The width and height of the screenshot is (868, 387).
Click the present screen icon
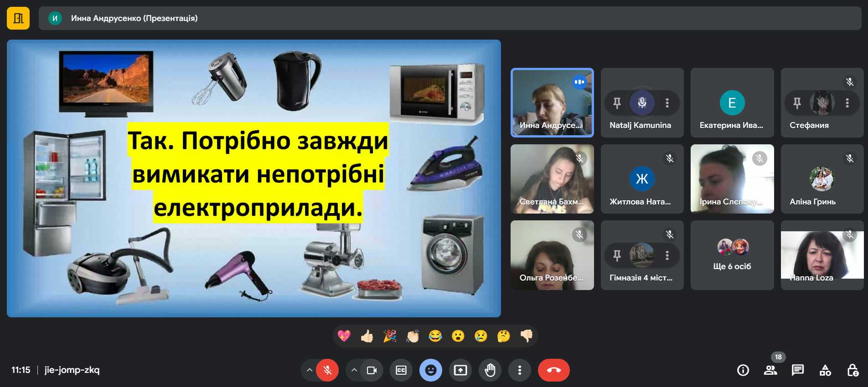coord(460,370)
